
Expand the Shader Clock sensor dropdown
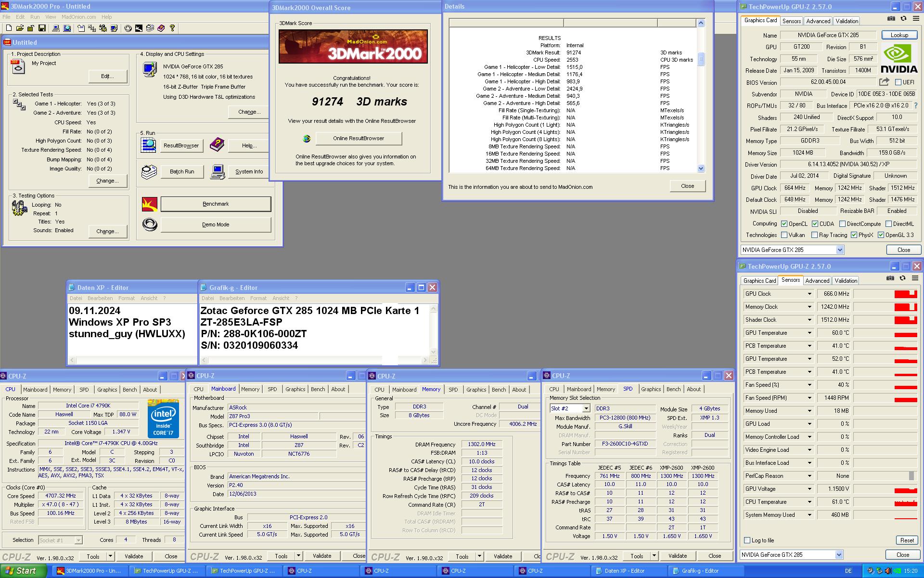(x=809, y=320)
